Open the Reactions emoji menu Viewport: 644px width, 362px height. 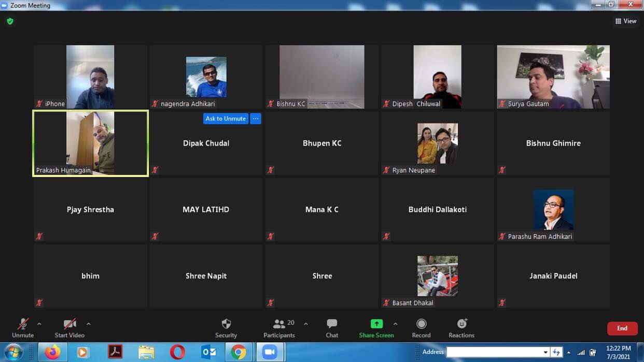[x=461, y=324]
